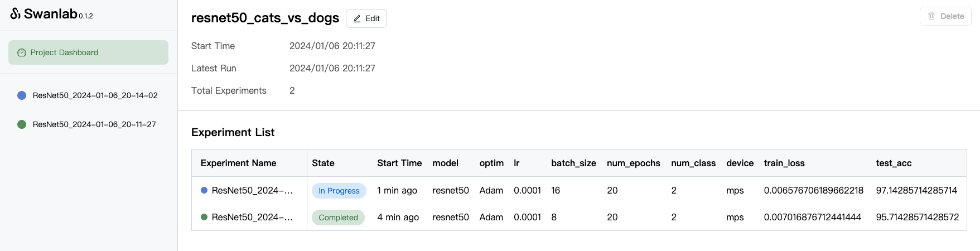
Task: Click the Edit button next to project name
Action: click(x=366, y=18)
